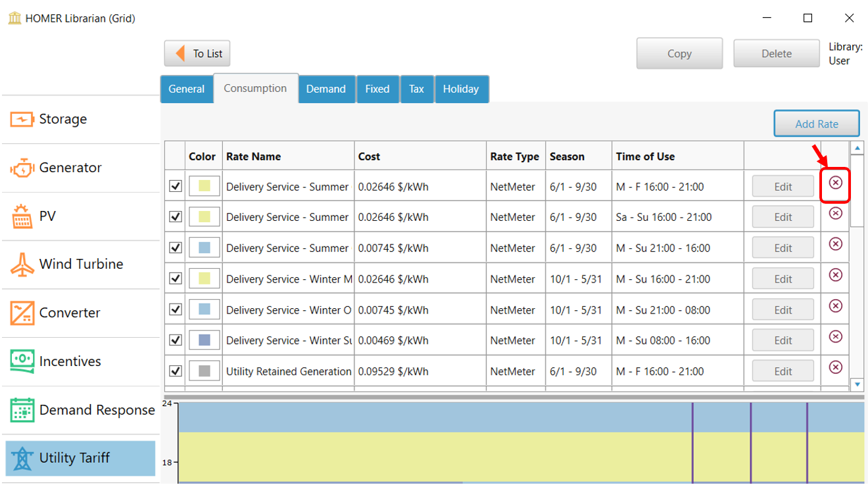Open the Storage library category

point(80,119)
